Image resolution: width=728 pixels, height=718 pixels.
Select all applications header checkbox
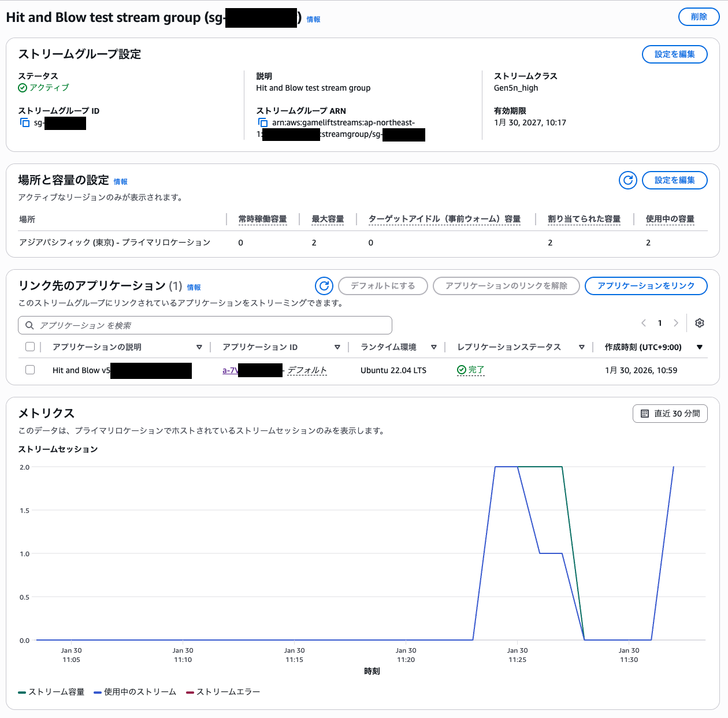click(x=30, y=347)
